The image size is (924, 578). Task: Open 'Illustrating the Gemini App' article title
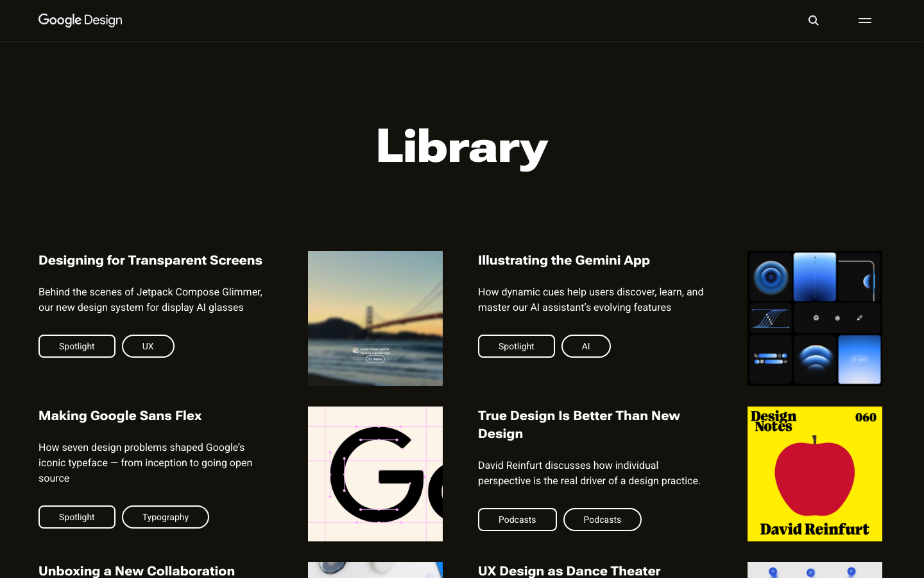click(x=563, y=260)
